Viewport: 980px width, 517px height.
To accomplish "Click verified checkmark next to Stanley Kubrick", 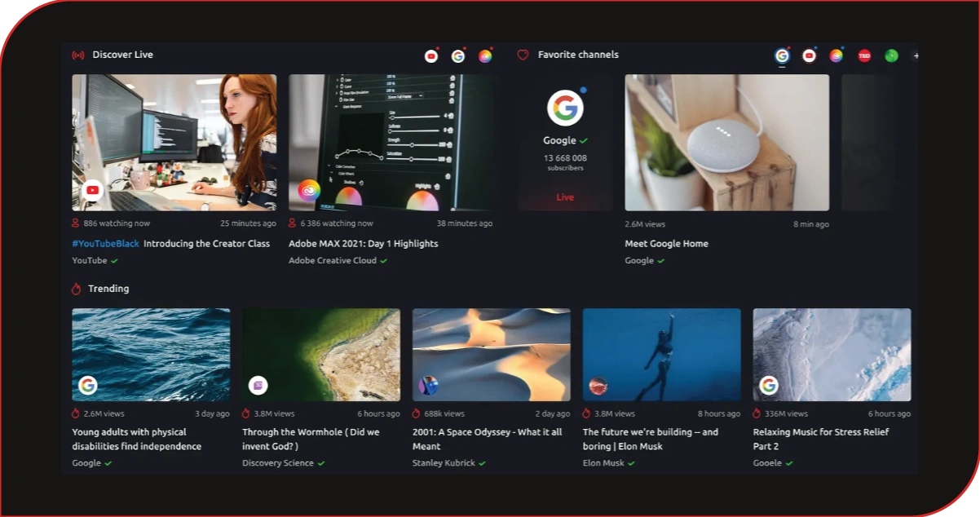I will click(482, 463).
